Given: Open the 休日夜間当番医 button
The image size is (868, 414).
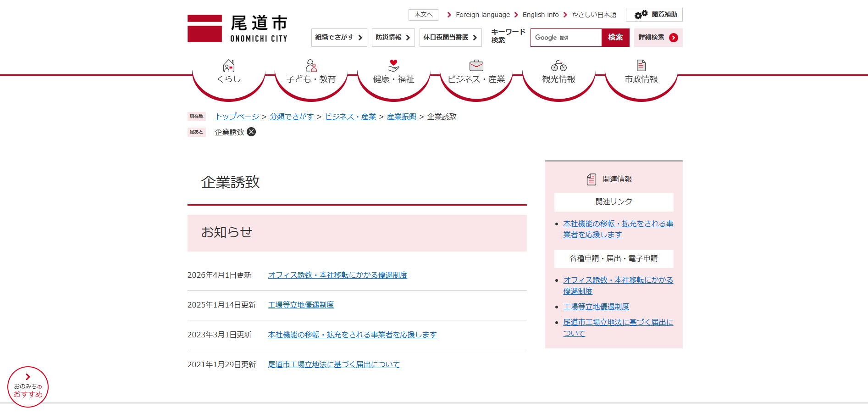Looking at the screenshot, I should click(450, 38).
